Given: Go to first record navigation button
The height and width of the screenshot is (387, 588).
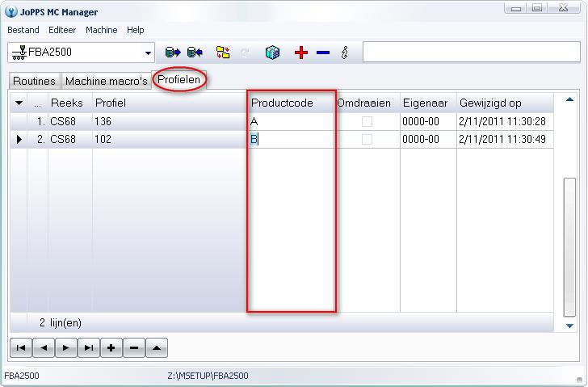Looking at the screenshot, I should point(21,348).
